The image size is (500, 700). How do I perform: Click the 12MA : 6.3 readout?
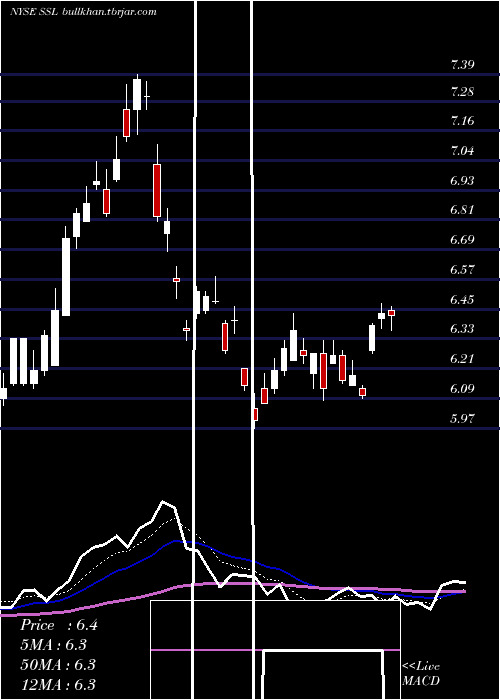(x=58, y=684)
